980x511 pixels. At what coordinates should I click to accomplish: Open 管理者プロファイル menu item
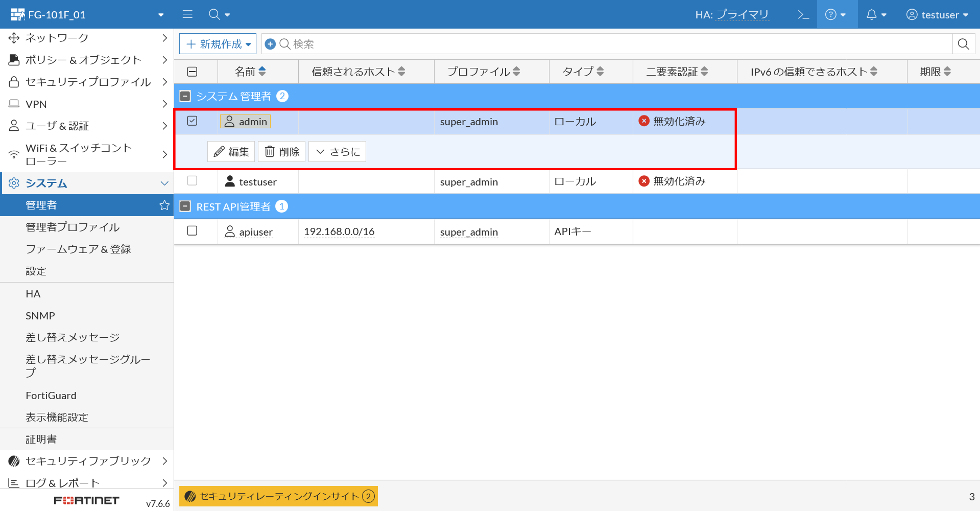72,227
